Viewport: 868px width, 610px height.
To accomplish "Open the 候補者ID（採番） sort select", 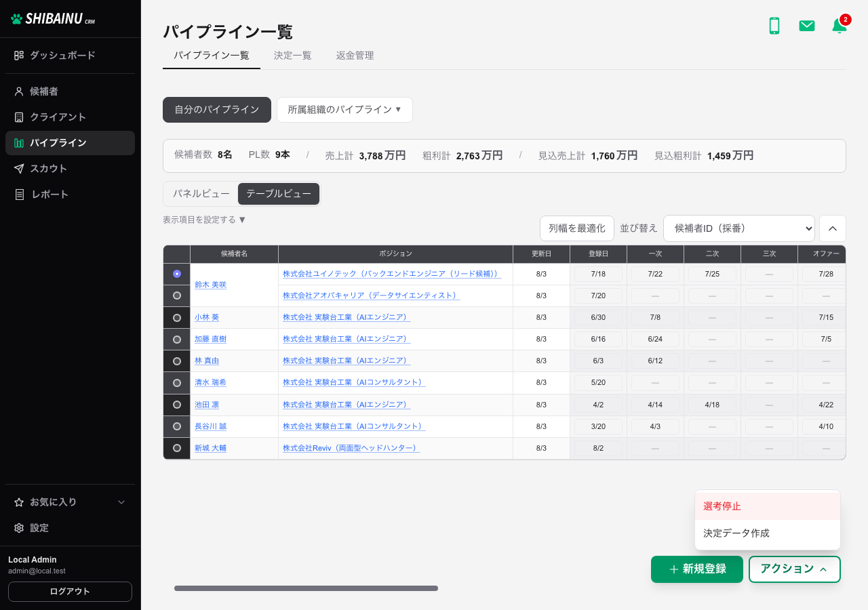I will 739,228.
